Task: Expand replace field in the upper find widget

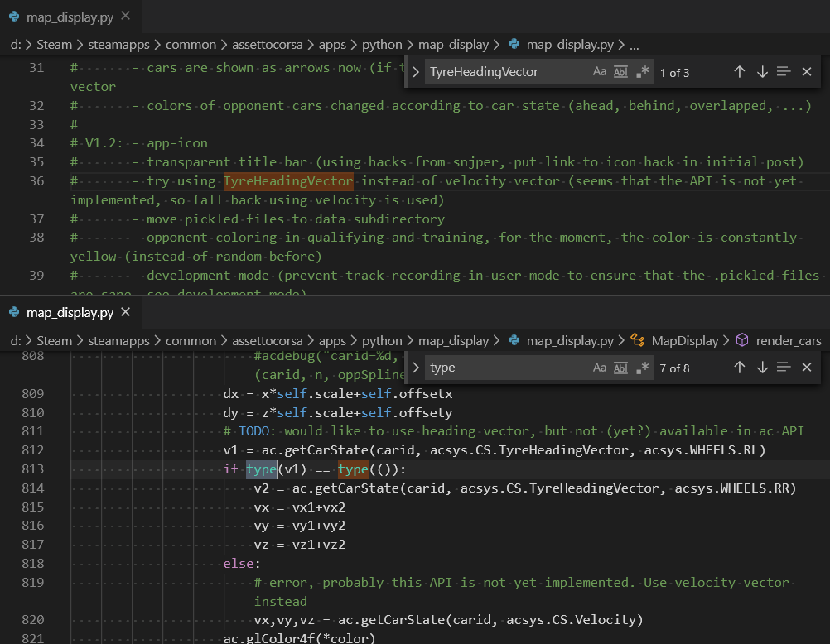Action: [x=416, y=71]
